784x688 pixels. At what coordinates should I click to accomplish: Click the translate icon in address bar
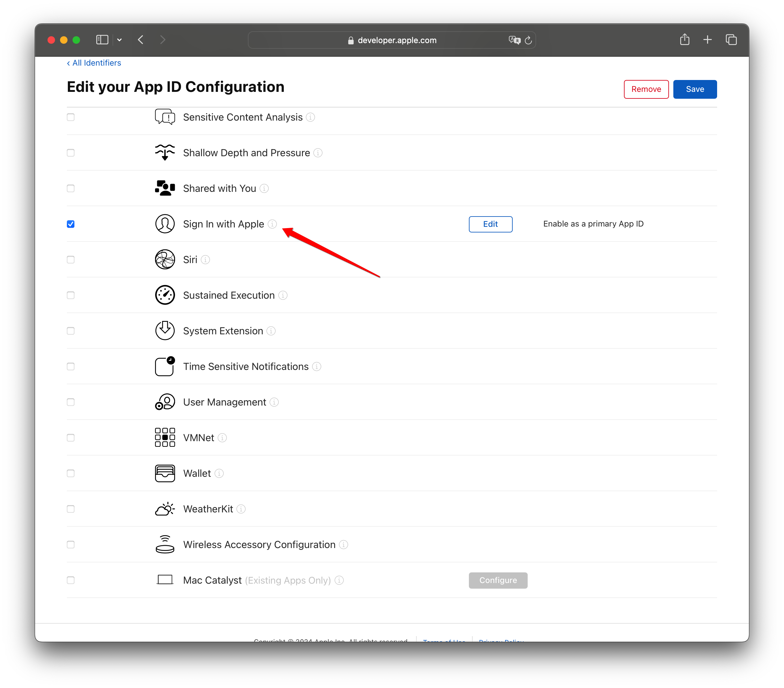pyautogui.click(x=514, y=40)
